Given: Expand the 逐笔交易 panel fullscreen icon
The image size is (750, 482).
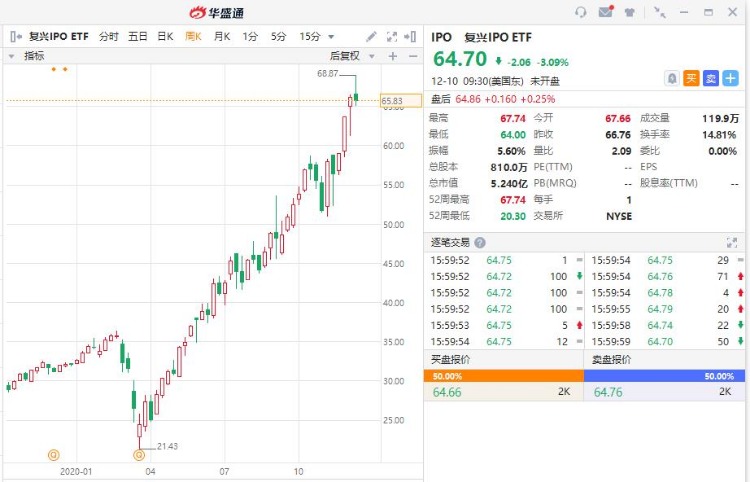Looking at the screenshot, I should pos(731,242).
